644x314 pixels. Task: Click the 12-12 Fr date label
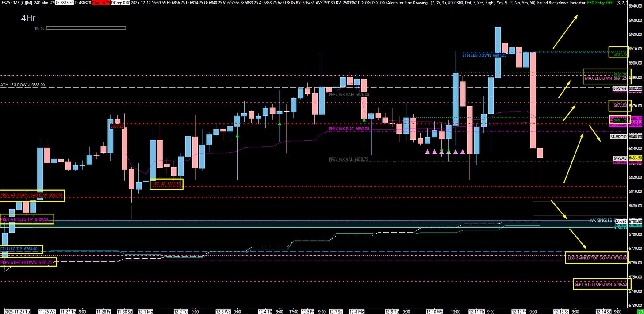[520, 311]
